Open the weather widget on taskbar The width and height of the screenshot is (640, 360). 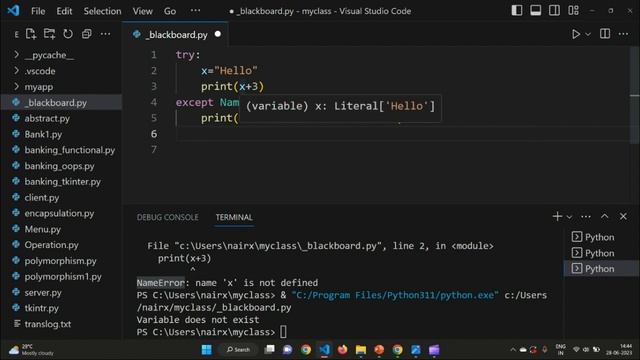click(32, 350)
